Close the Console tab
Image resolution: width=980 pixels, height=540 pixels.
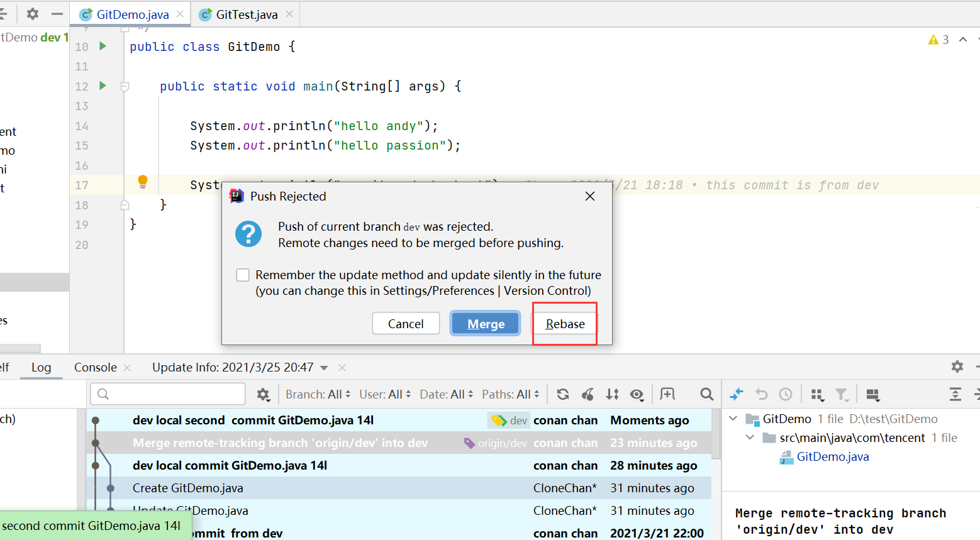127,368
